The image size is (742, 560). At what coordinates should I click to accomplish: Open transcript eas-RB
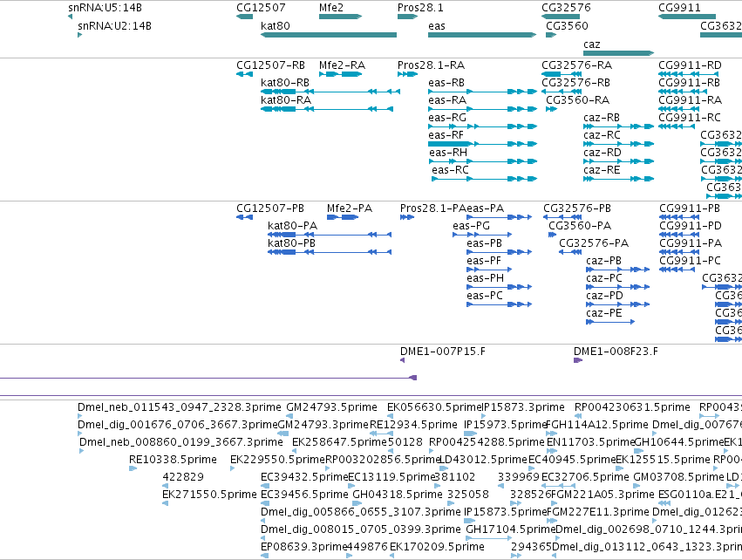pyautogui.click(x=446, y=83)
